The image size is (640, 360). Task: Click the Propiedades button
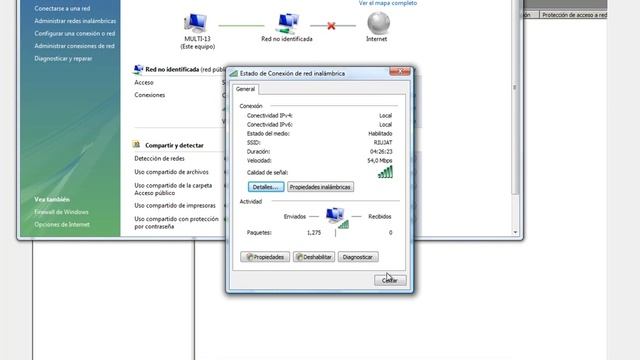[265, 257]
